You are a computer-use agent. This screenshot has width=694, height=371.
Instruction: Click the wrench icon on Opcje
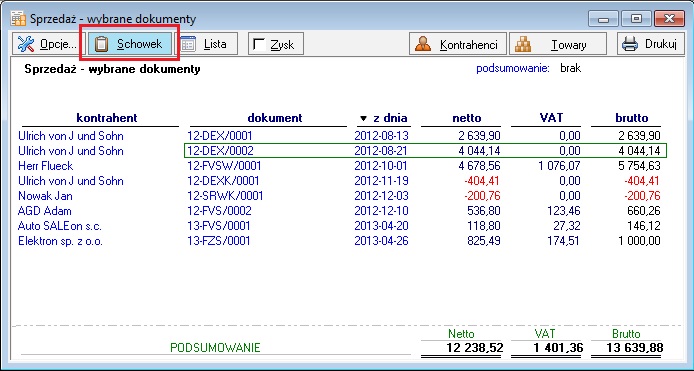pos(26,44)
